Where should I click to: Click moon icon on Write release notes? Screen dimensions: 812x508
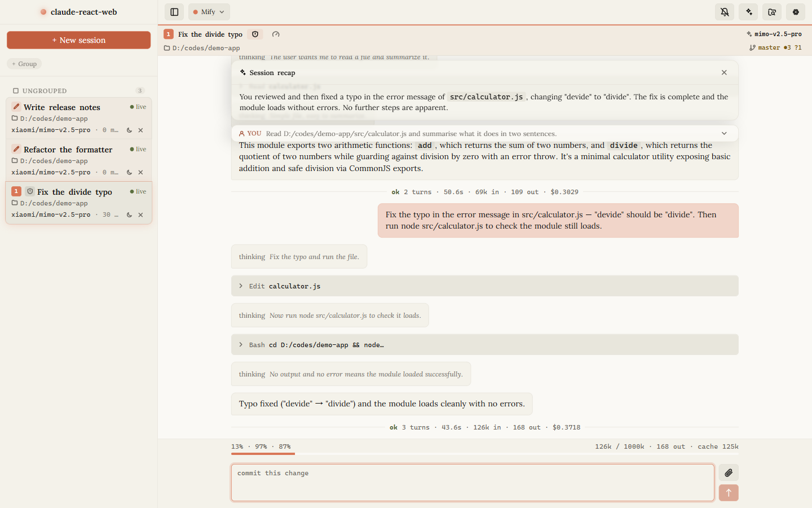(129, 130)
